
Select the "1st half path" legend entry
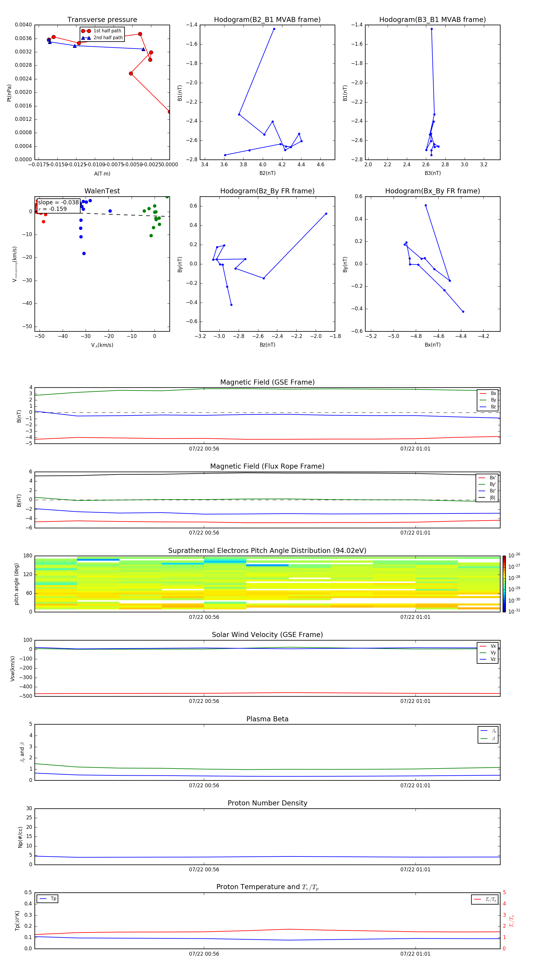[102, 31]
